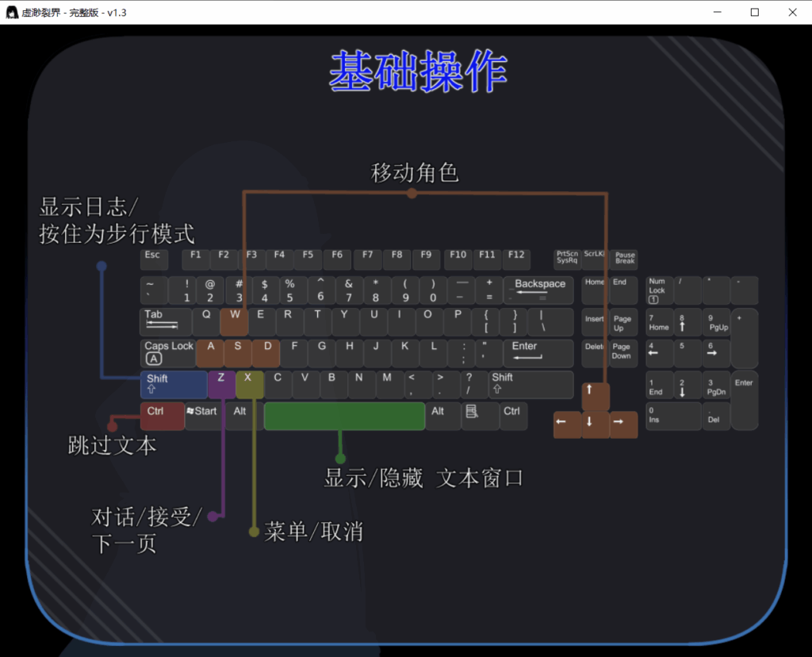
Task: Click the Pause Break key
Action: [x=624, y=259]
